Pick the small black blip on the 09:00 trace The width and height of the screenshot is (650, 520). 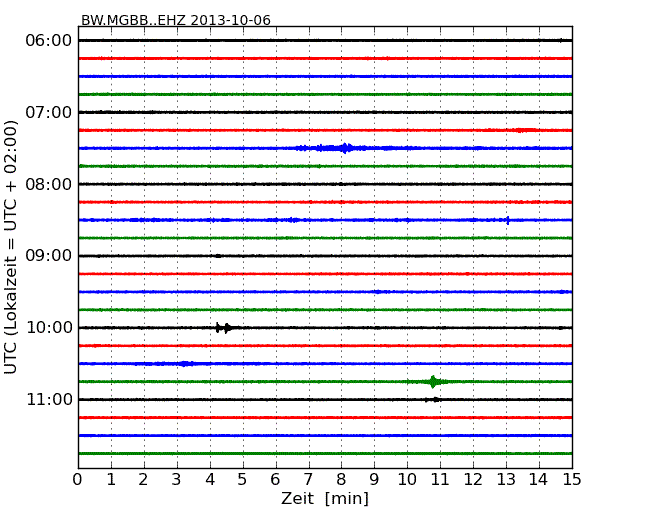pos(218,256)
